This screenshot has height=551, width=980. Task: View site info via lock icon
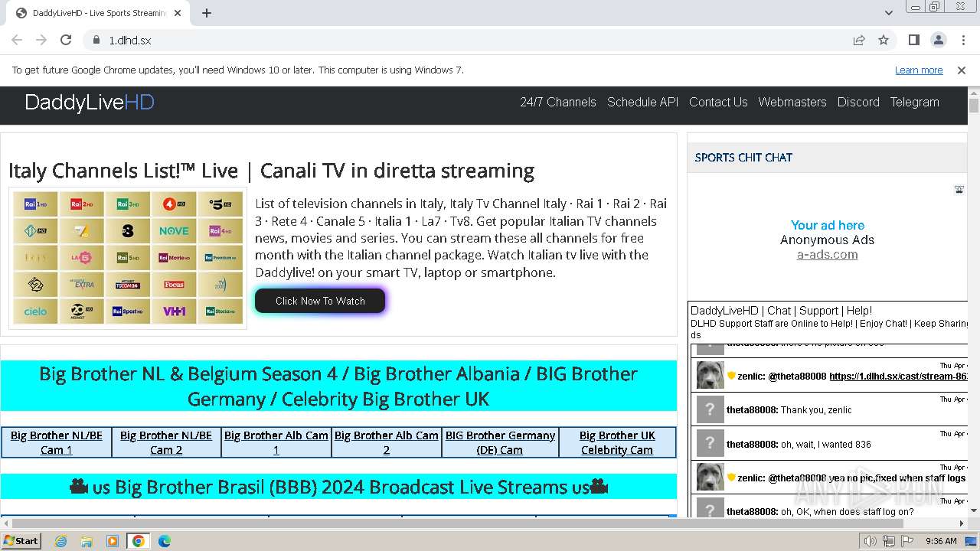(96, 41)
